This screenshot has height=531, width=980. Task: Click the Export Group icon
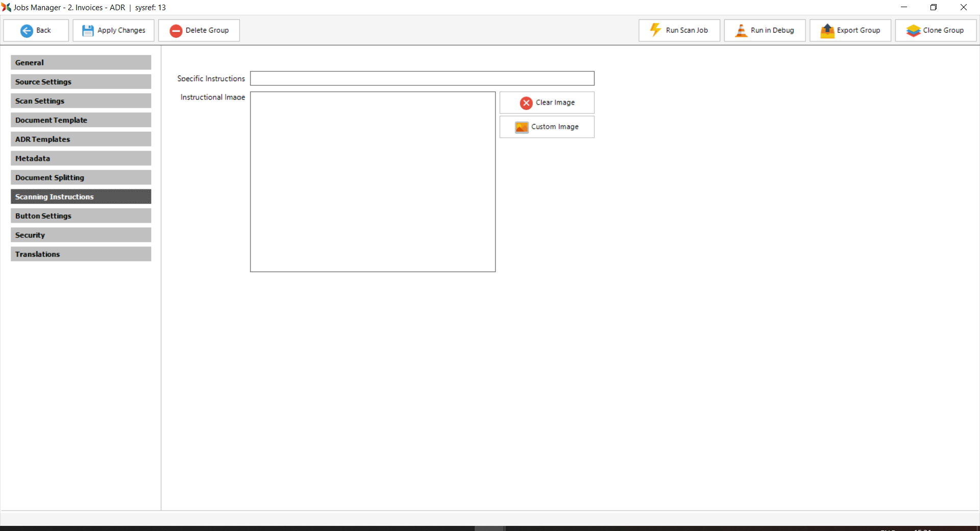click(827, 31)
